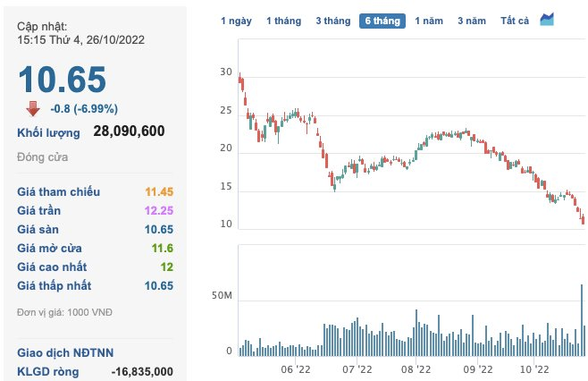The height and width of the screenshot is (381, 588).
Task: Click the -16,835,000 net volume value
Action: [x=142, y=371]
